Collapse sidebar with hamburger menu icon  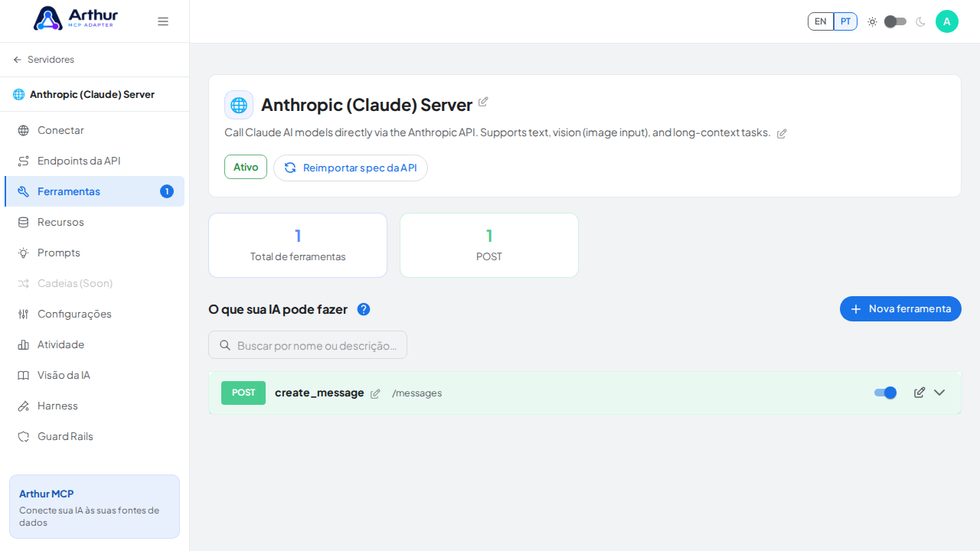pyautogui.click(x=163, y=21)
